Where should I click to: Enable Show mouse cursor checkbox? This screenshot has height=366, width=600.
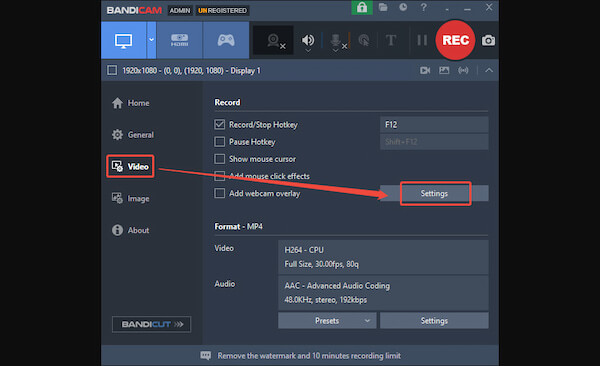coord(220,159)
